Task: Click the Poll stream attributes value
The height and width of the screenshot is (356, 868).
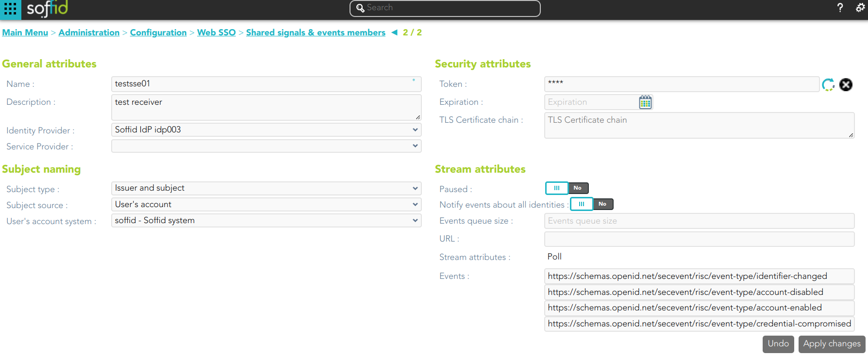Action: coord(554,257)
